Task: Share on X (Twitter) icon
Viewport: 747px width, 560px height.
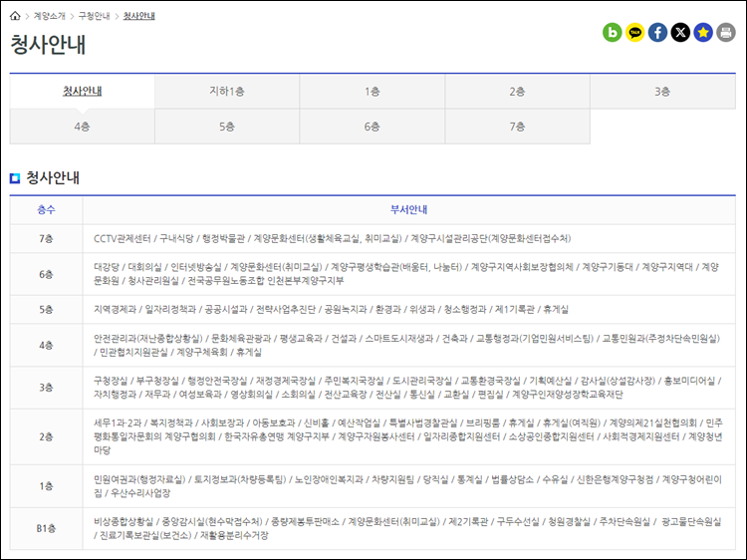Action: coord(680,33)
